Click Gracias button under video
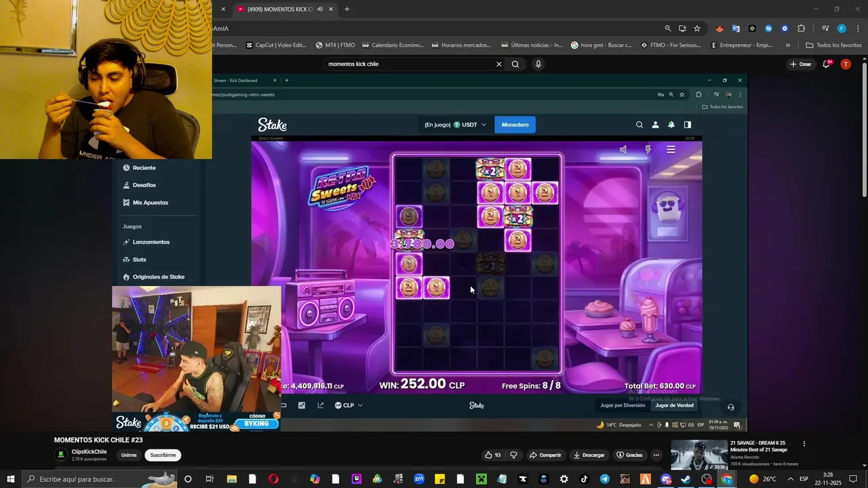Viewport: 868px width, 488px height. click(x=629, y=455)
